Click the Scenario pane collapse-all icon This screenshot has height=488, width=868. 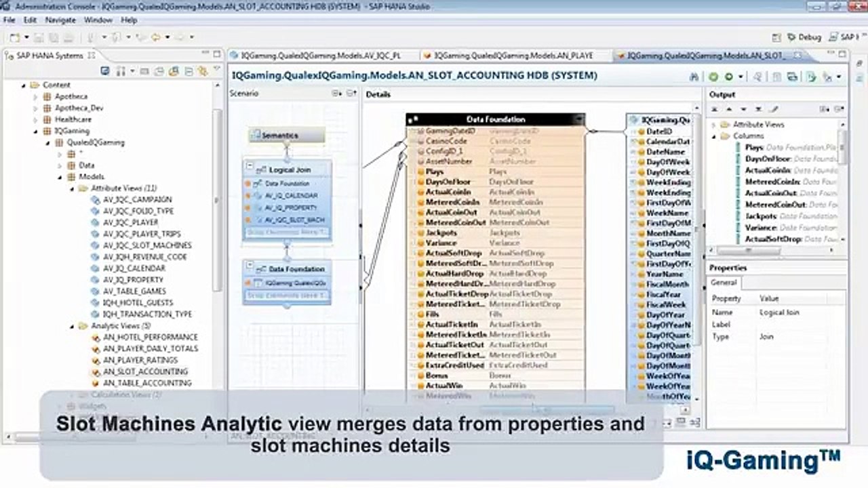click(x=351, y=94)
